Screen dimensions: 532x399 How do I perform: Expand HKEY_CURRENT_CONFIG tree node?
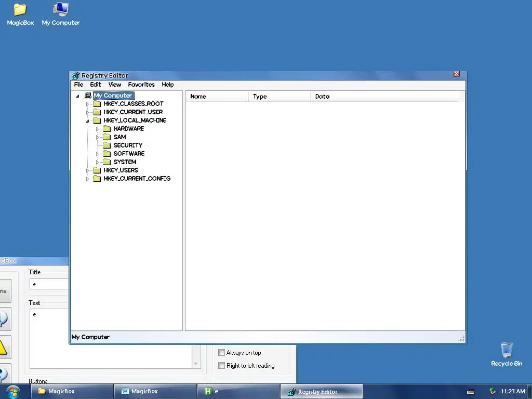(x=87, y=179)
